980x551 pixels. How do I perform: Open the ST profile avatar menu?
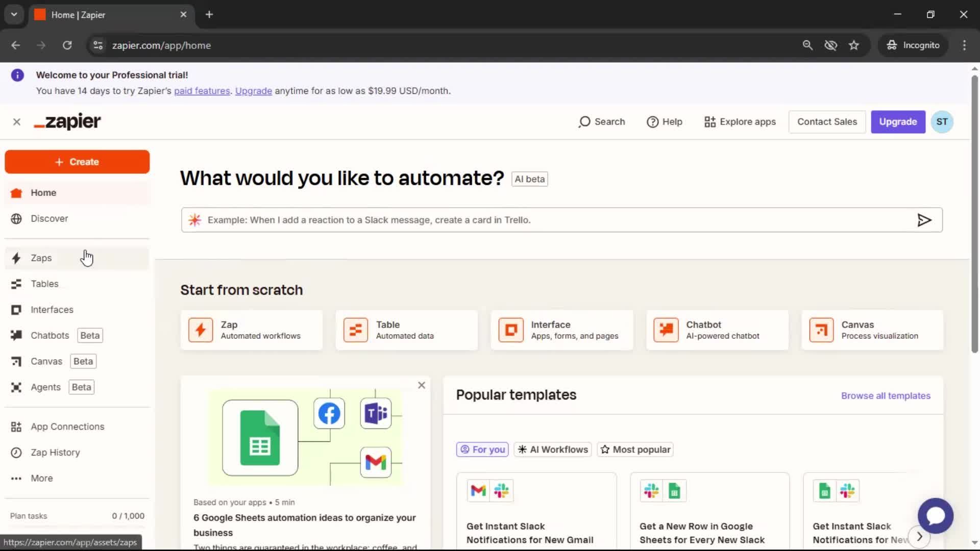[942, 122]
